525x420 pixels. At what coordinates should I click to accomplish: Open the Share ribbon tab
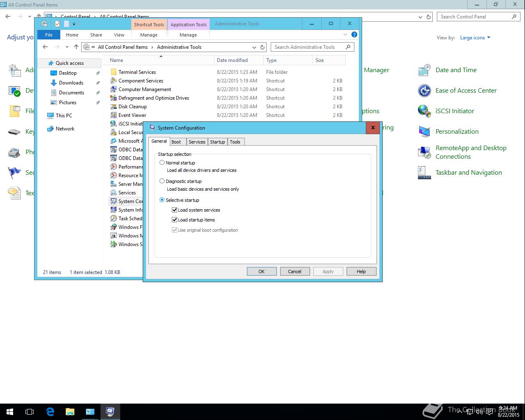click(x=96, y=35)
